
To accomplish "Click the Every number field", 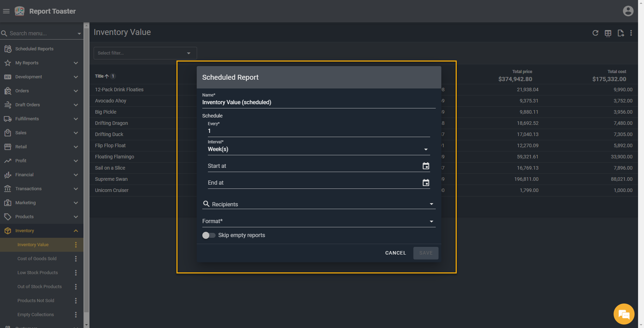I will click(318, 131).
